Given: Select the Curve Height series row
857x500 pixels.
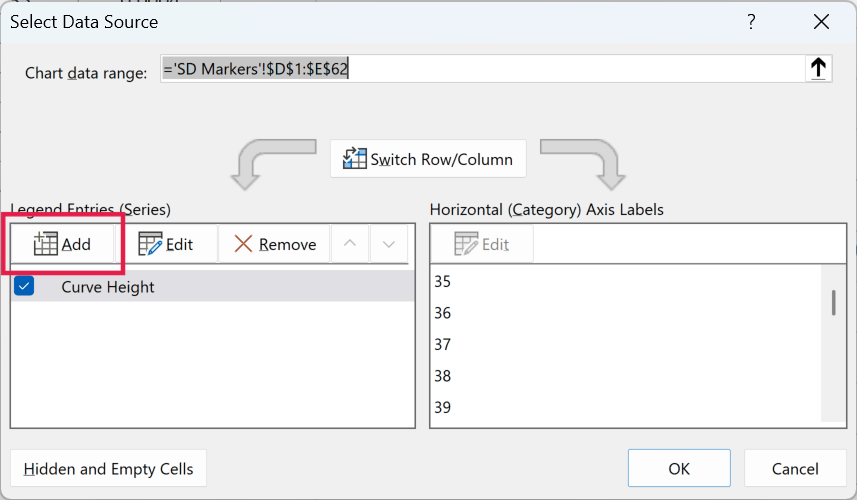Looking at the screenshot, I should [x=213, y=286].
